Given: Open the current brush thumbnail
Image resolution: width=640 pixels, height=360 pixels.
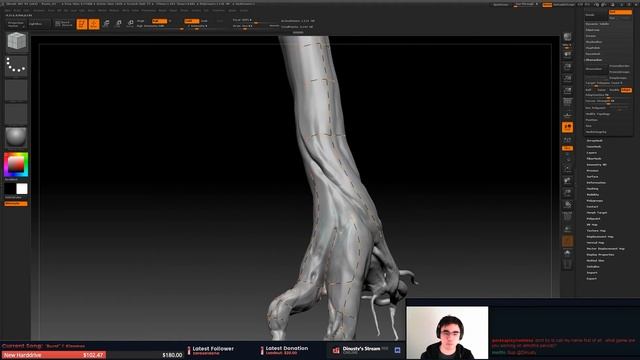Looking at the screenshot, I should 17,42.
